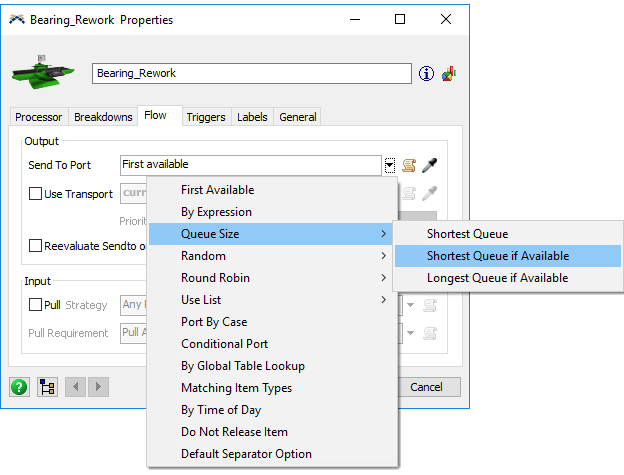Click the blue info icon beside name field
624x475 pixels.
[x=426, y=74]
